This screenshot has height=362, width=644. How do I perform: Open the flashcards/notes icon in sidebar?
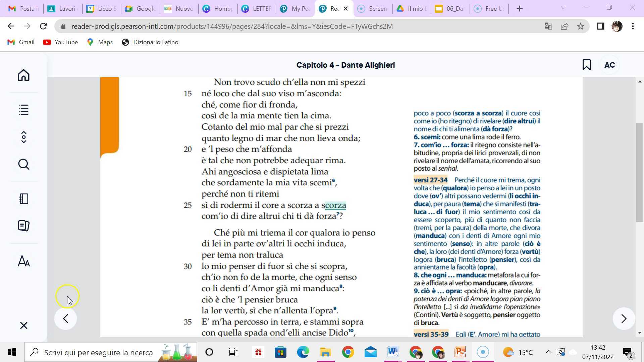23,226
